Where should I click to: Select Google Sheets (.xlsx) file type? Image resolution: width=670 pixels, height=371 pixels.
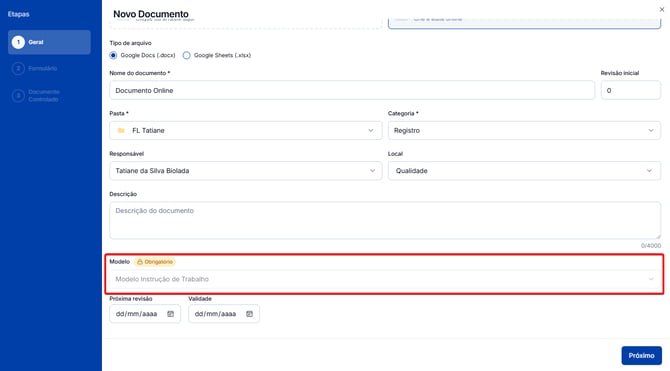coord(186,55)
